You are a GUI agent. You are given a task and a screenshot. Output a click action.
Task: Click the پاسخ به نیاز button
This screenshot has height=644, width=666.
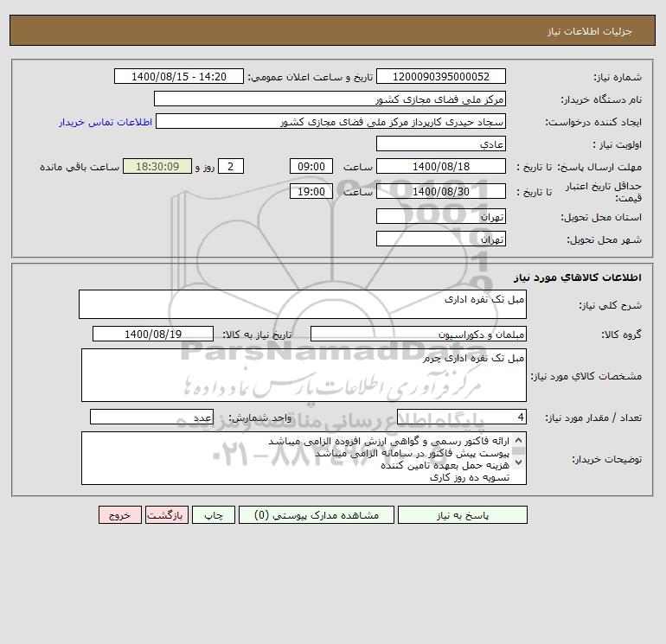(463, 515)
